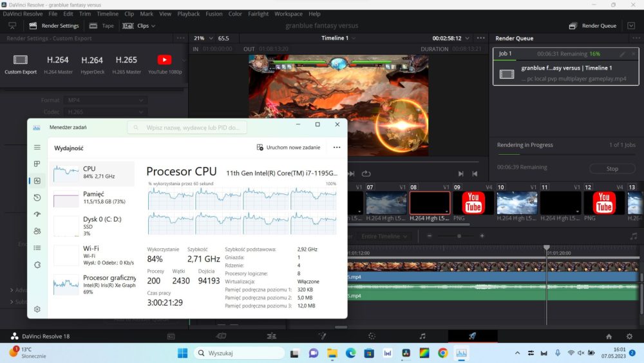This screenshot has height=363, width=644.
Task: Open viewer options ellipsis menu
Action: 480,38
